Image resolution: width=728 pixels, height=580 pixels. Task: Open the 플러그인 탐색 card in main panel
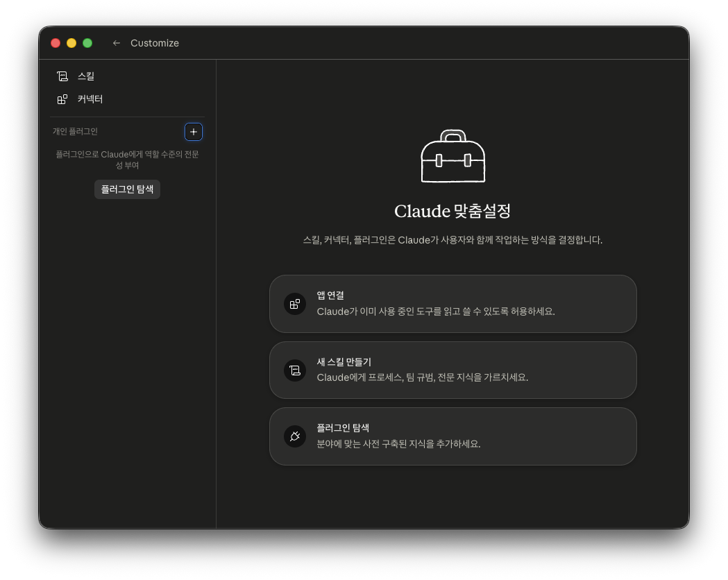pos(452,436)
